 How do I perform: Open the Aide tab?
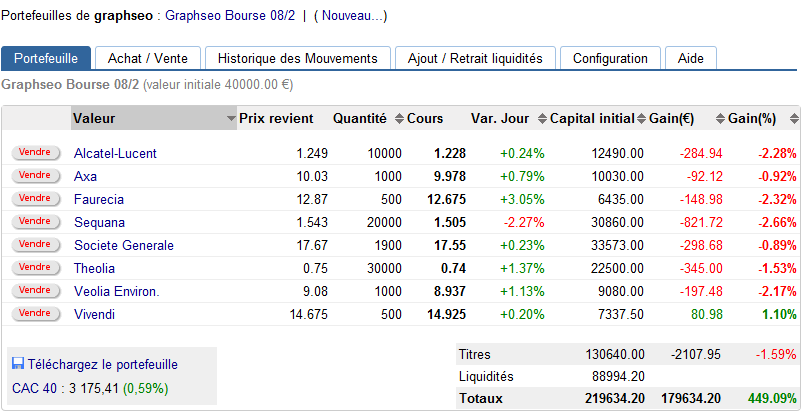(690, 58)
